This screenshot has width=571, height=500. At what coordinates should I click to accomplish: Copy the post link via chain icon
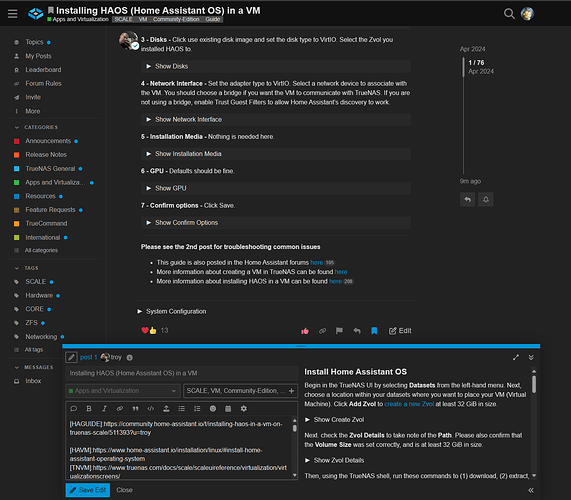(322, 331)
